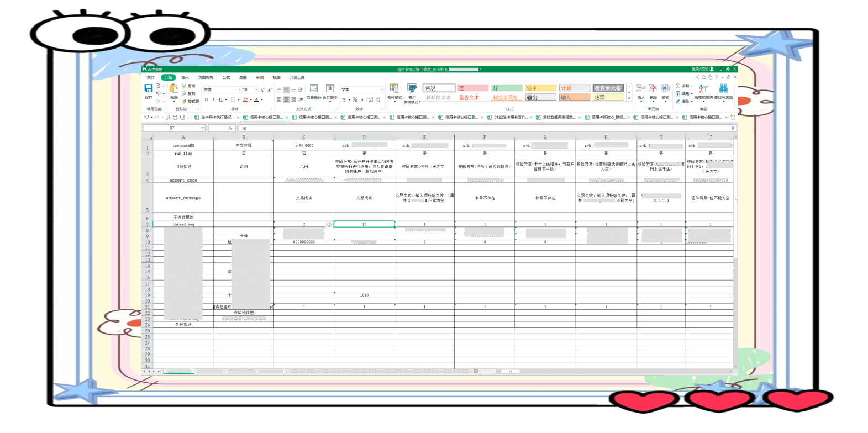Click the assert_message cell in column A

pos(183,198)
